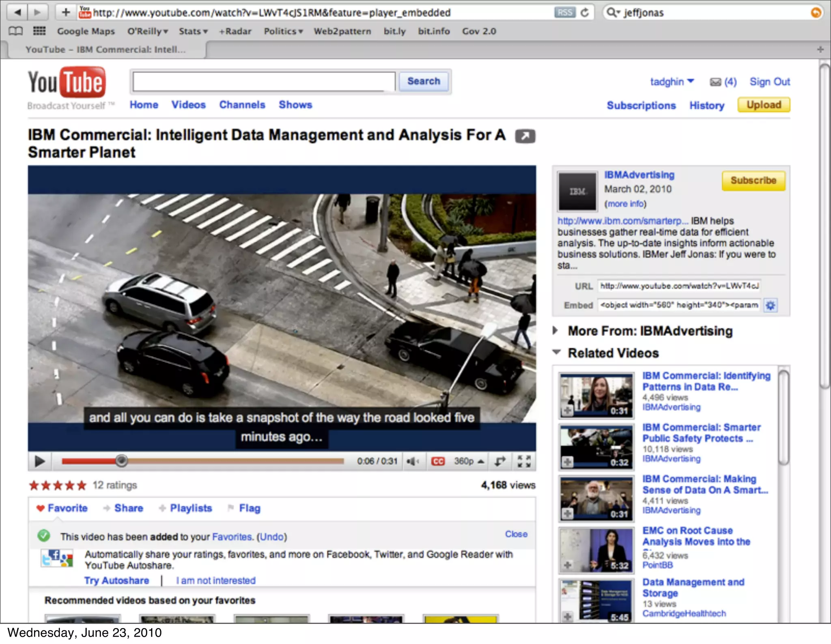Open the 360p video quality menu
Viewport: 831px width, 644px height.
coord(469,461)
